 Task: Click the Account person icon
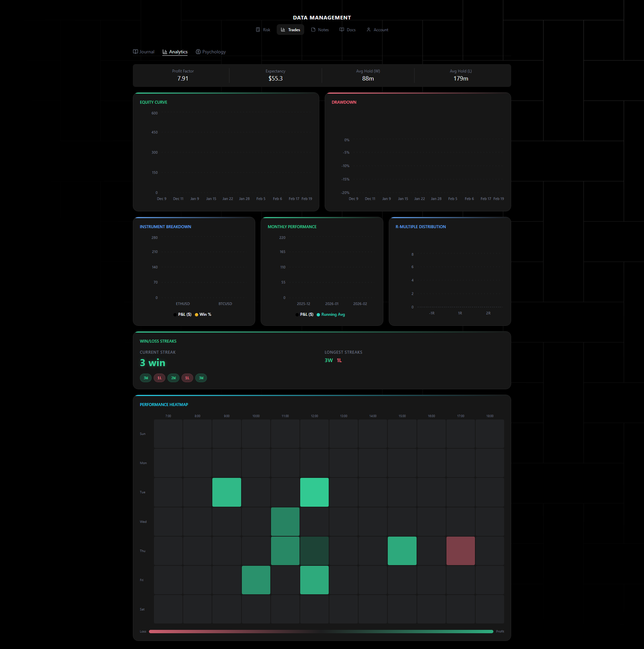369,30
